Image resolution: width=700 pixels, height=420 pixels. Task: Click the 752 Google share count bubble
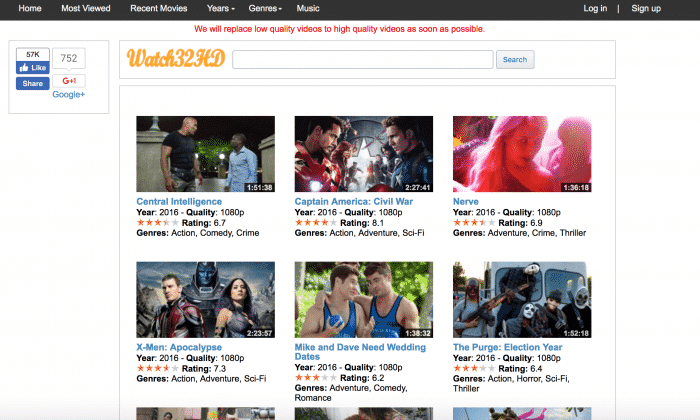[x=69, y=58]
